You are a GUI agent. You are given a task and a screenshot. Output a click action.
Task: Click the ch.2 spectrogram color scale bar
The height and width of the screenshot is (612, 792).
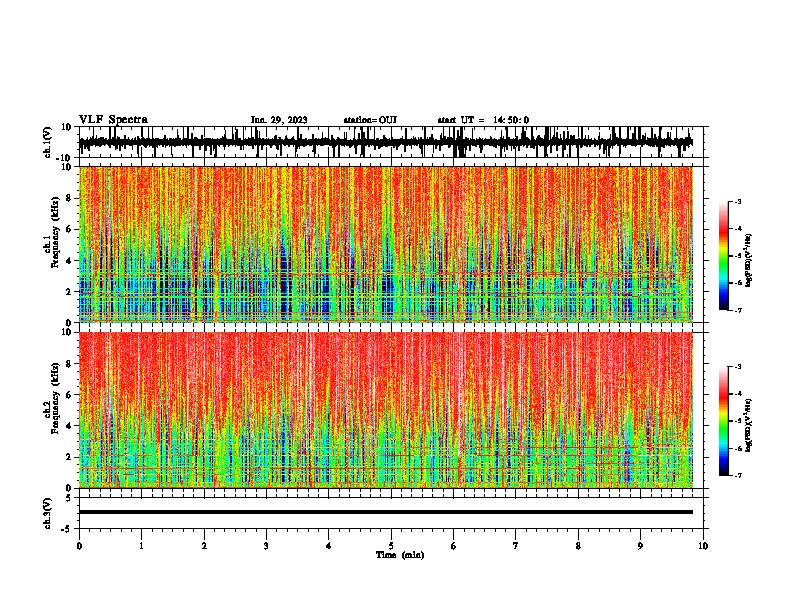click(x=723, y=421)
